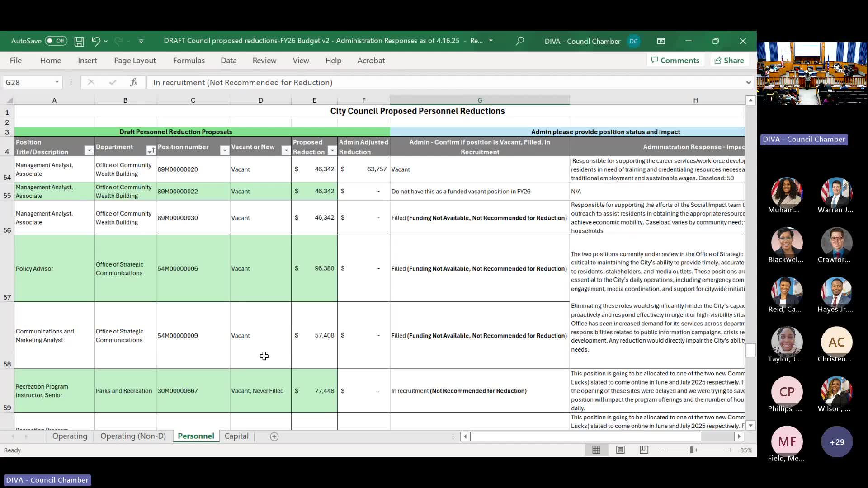868x488 pixels.
Task: Switch to the Operating (Non-D) sheet tab
Action: [x=133, y=436]
